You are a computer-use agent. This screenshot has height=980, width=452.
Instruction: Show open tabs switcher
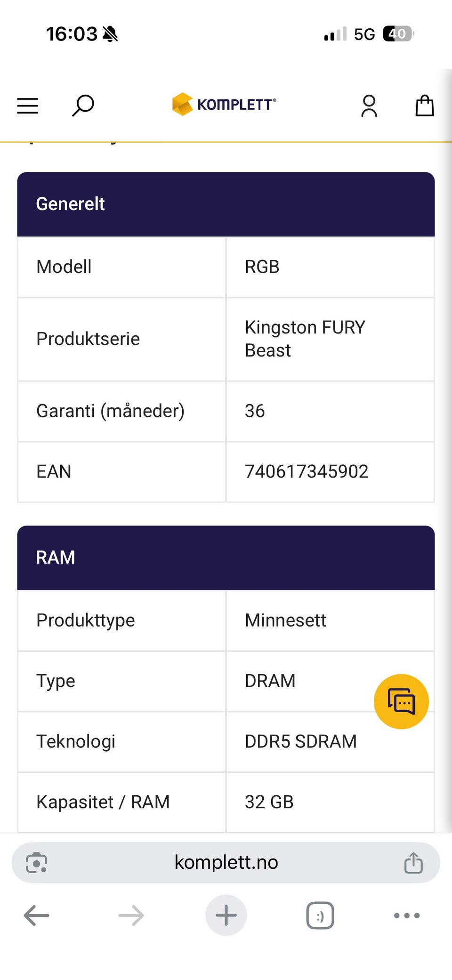(x=320, y=915)
